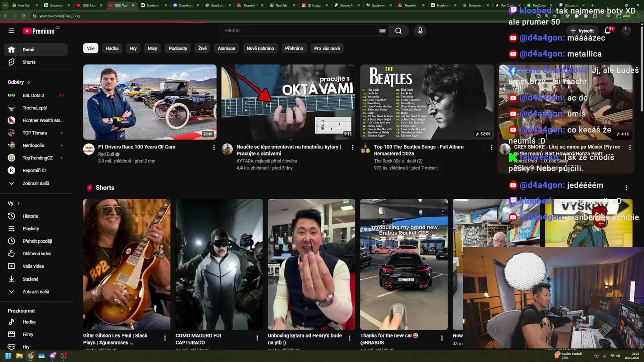Open the Slash Gibson Les Paul short
The image size is (644, 362).
coord(126,264)
